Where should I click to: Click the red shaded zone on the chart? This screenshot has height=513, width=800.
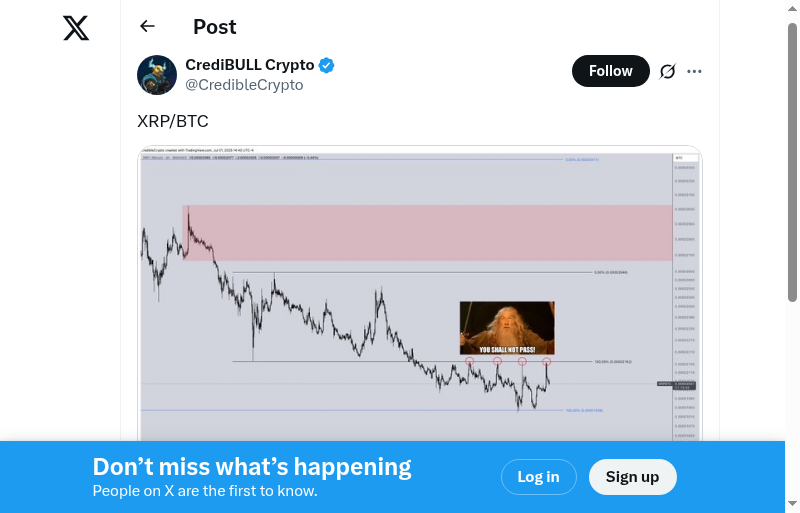tap(430, 232)
